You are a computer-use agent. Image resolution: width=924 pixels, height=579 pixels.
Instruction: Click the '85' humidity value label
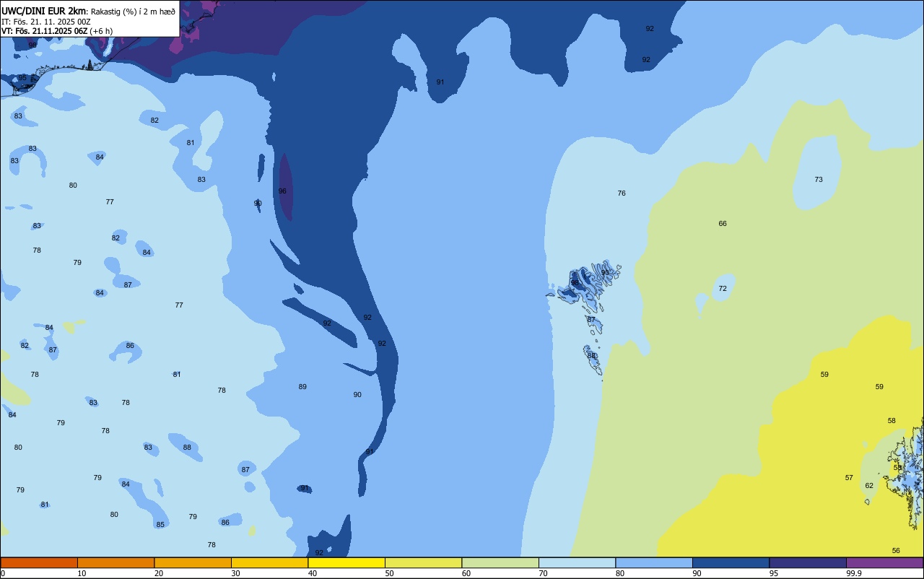tap(160, 525)
